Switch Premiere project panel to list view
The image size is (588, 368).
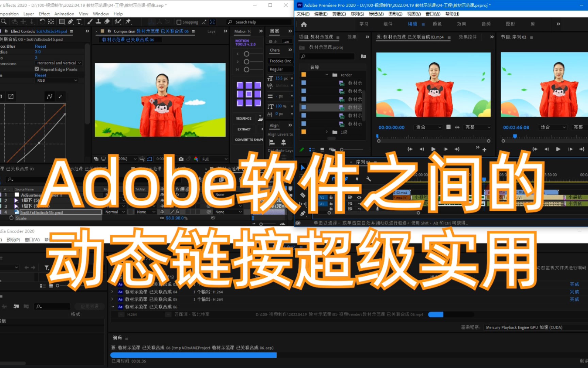pyautogui.click(x=312, y=150)
